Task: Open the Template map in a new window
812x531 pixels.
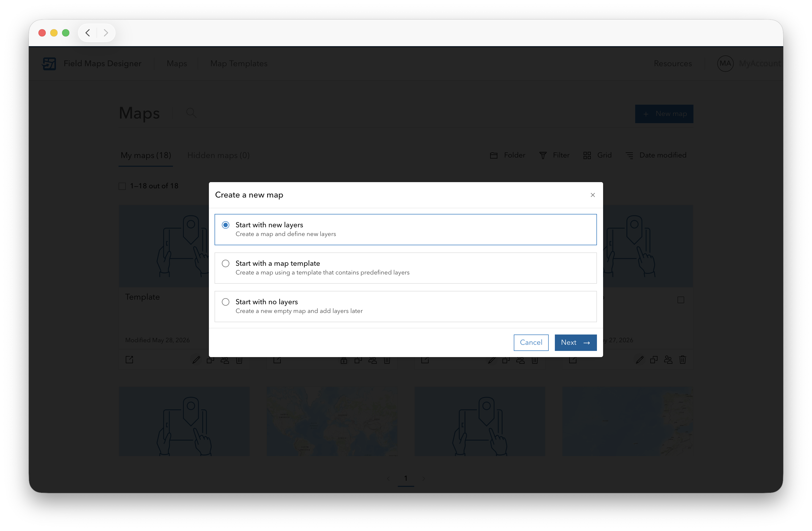Action: [x=129, y=359]
